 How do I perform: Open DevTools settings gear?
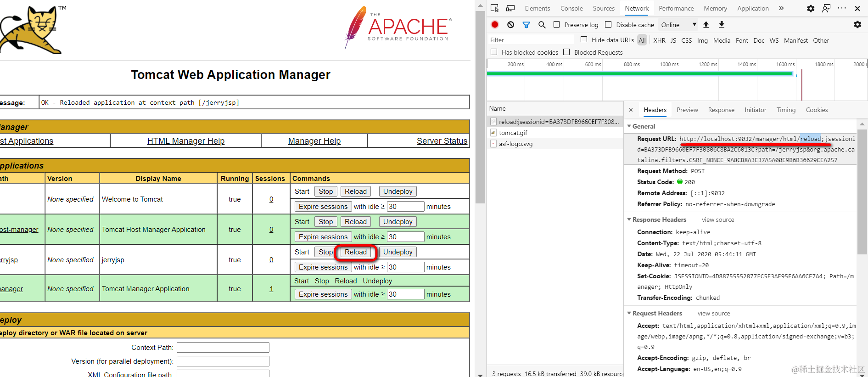tap(811, 8)
